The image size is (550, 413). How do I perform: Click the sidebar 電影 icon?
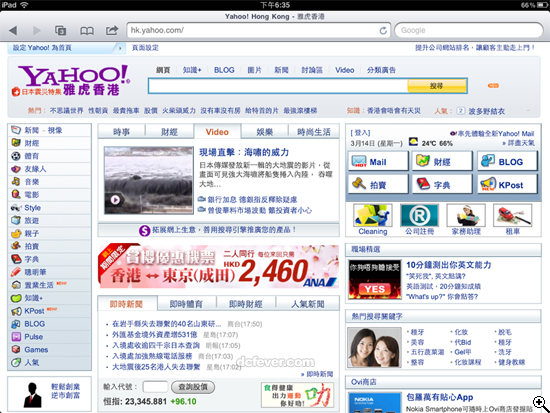coord(16,194)
